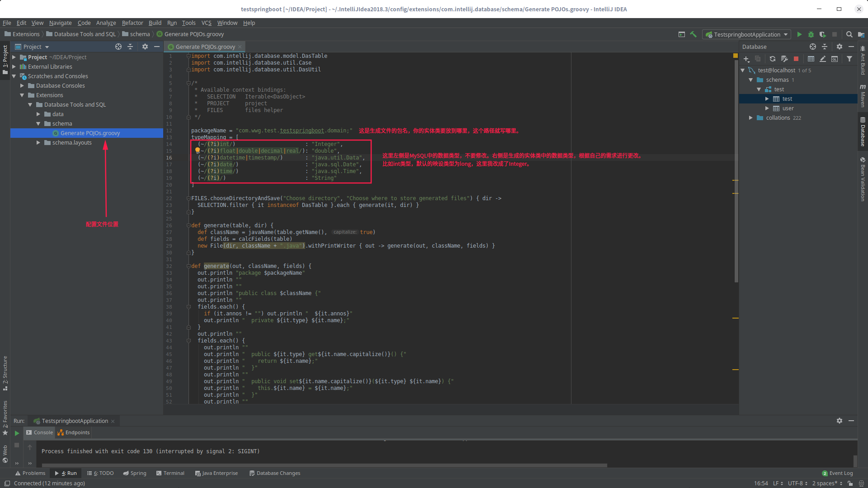This screenshot has height=488, width=868.
Task: Open Search Everywhere magnifier icon
Action: coord(849,34)
